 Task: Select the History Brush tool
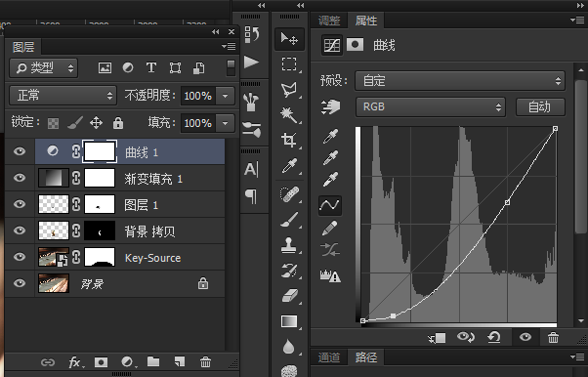(289, 271)
